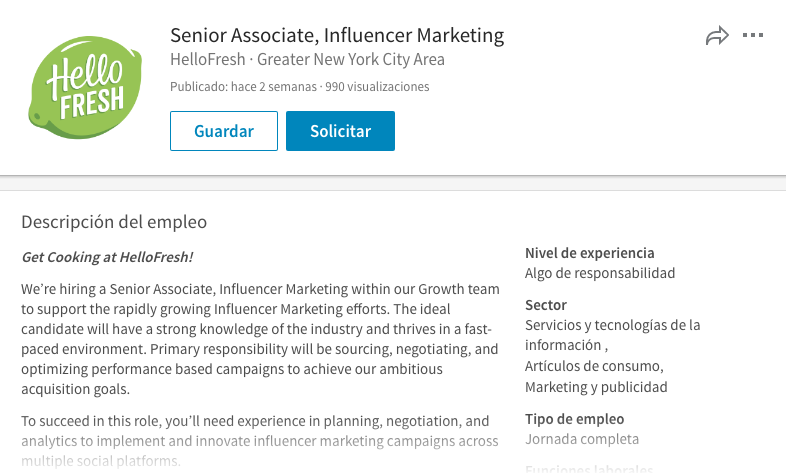The height and width of the screenshot is (473, 786).
Task: Visit the HelloFresh company name link
Action: 208,60
